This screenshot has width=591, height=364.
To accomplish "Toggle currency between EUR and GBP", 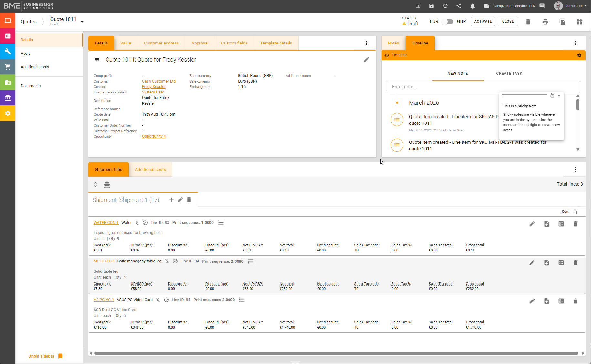I will click(x=447, y=22).
